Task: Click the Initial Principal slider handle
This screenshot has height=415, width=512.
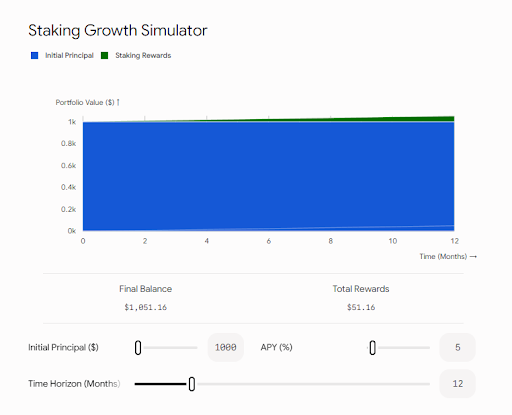Action: 138,348
